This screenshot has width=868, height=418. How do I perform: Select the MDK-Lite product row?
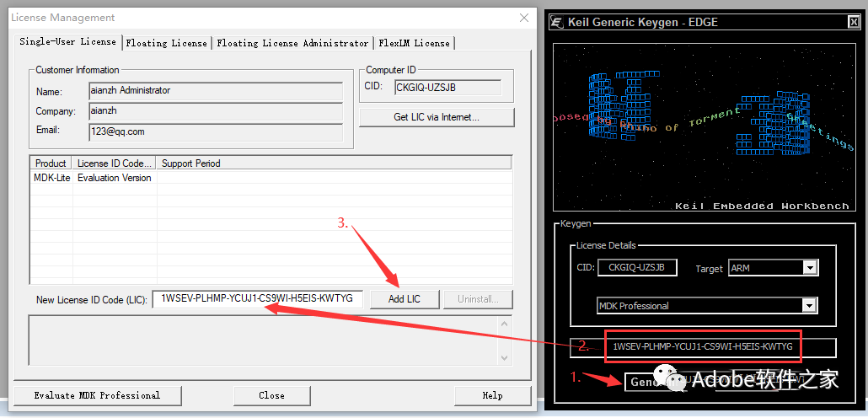(271, 178)
